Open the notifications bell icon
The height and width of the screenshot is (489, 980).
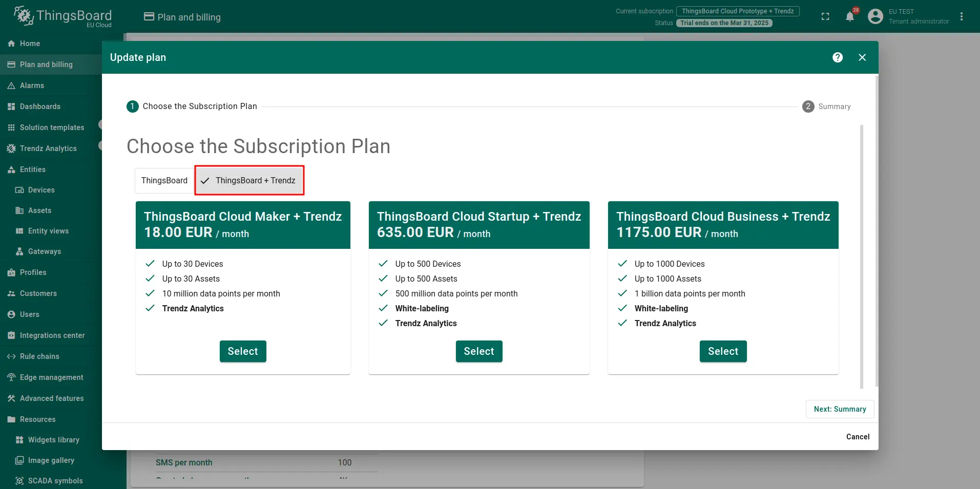click(850, 17)
